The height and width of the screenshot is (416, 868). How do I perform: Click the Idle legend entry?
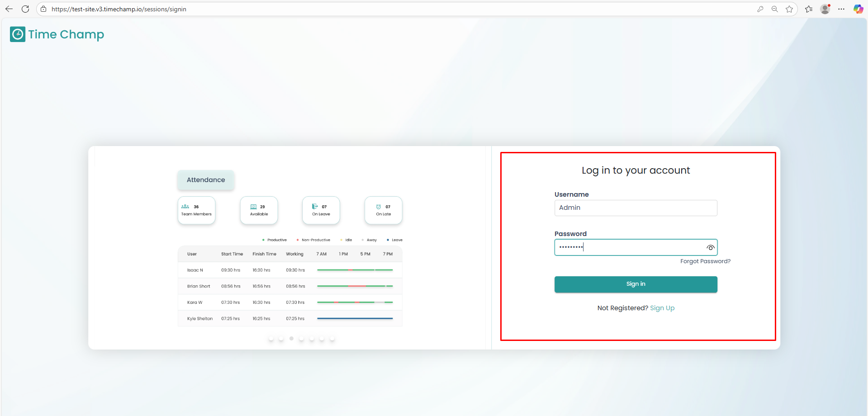coord(346,240)
